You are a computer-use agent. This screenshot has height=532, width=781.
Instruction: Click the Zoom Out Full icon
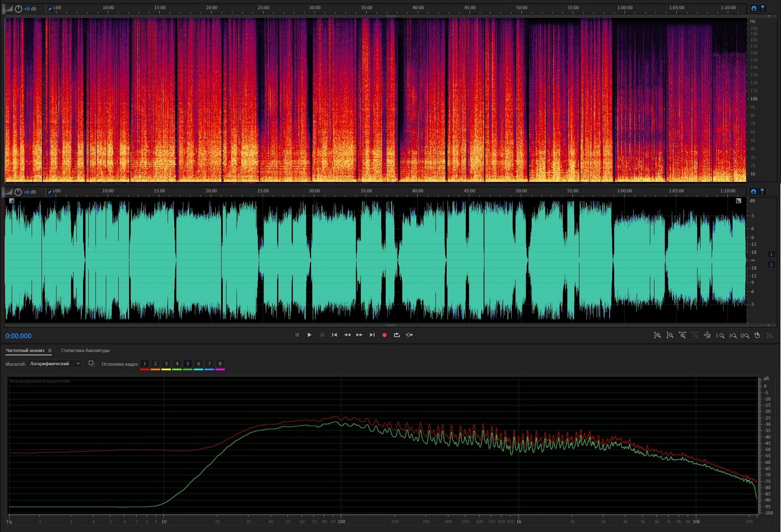708,335
